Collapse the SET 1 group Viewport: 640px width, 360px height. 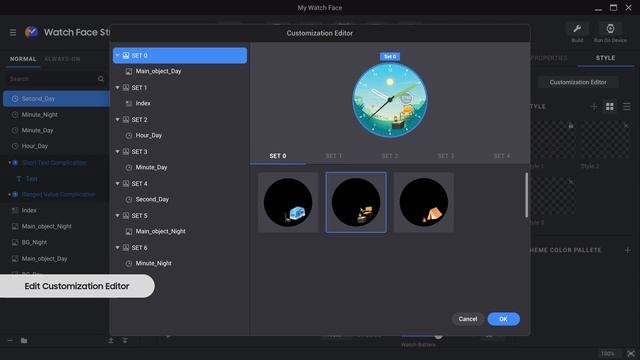(x=118, y=88)
